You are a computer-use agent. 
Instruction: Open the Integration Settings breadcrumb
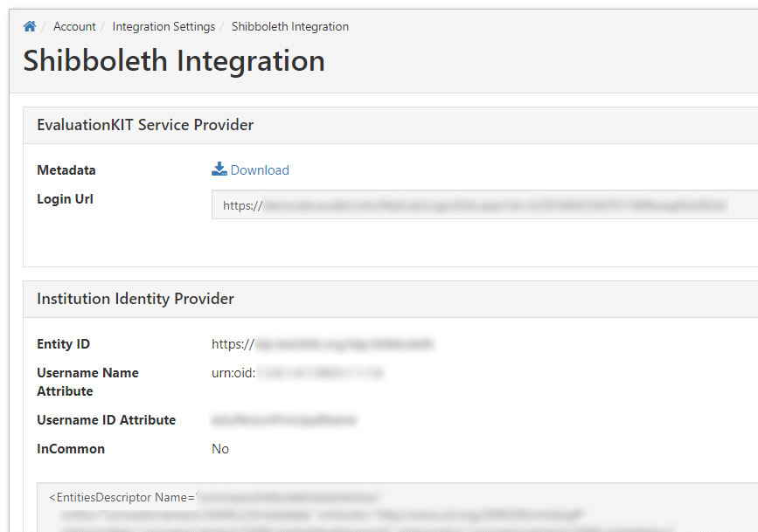coord(163,26)
